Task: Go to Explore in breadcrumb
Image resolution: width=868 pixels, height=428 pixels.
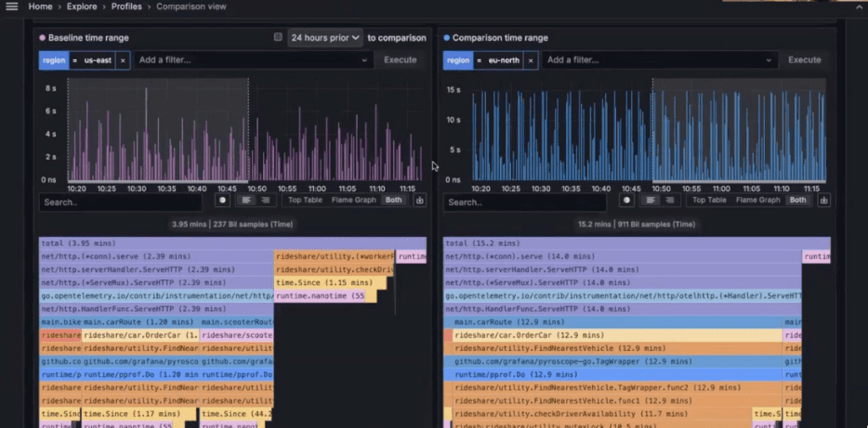Action: pyautogui.click(x=81, y=6)
